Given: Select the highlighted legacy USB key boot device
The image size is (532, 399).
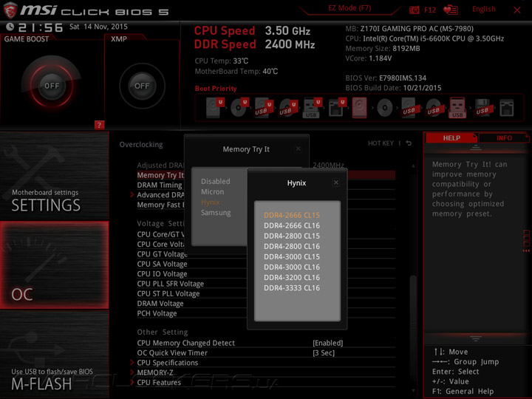Looking at the screenshot, I should click(457, 108).
